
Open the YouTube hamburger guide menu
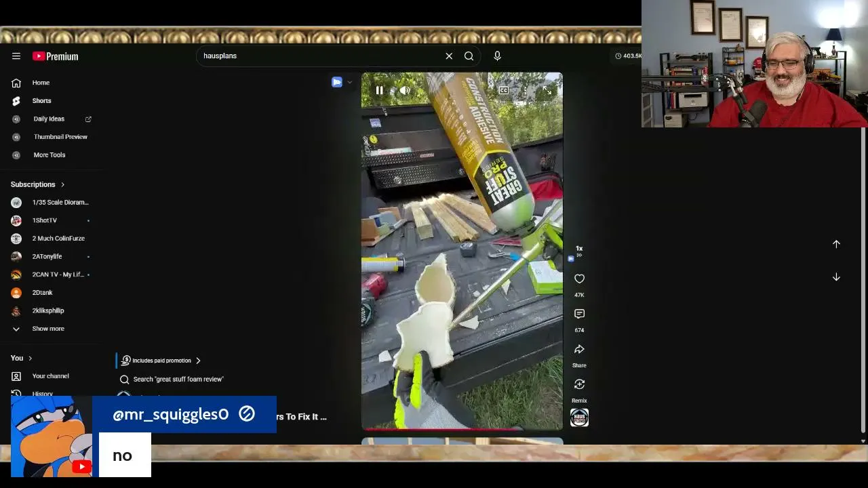pos(16,56)
